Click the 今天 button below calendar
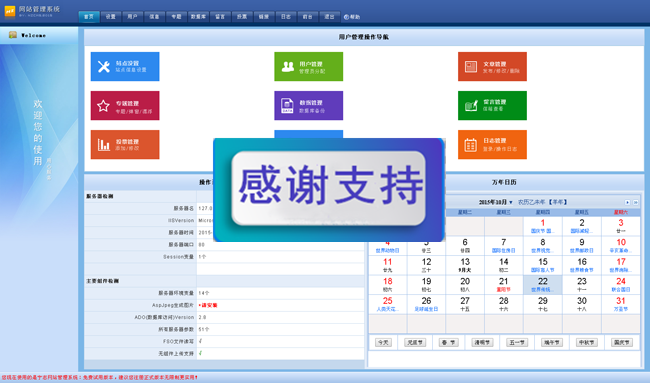The width and height of the screenshot is (650, 383). pyautogui.click(x=383, y=343)
